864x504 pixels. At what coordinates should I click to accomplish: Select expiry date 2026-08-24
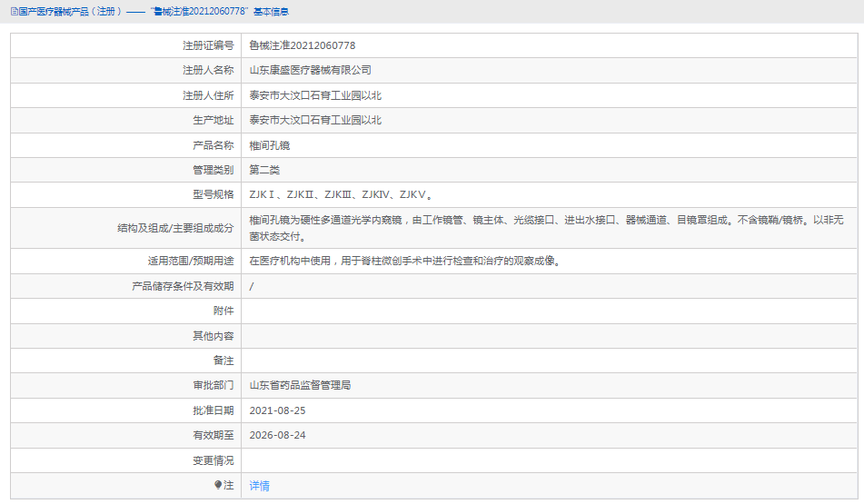(x=277, y=435)
